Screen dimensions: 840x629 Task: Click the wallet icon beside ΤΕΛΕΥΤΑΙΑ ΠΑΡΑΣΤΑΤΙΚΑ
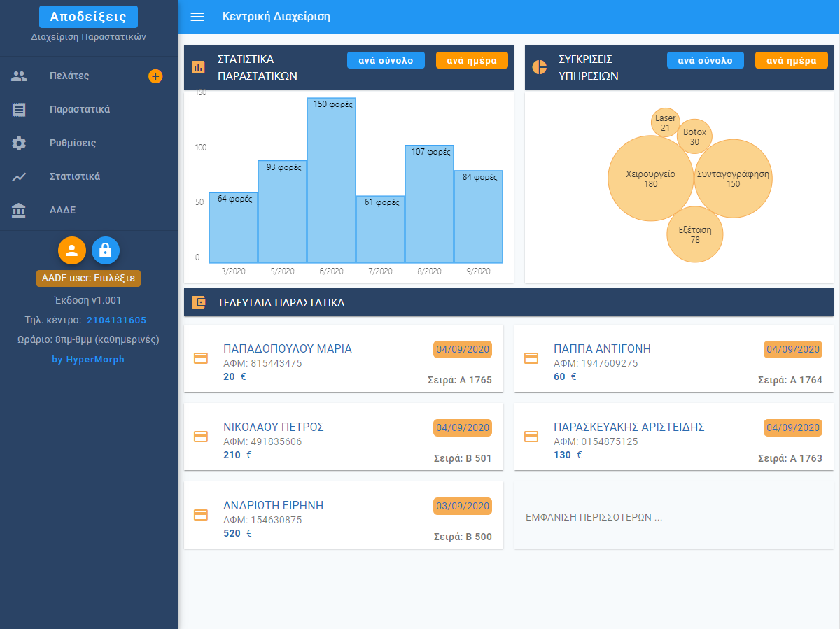click(x=198, y=303)
